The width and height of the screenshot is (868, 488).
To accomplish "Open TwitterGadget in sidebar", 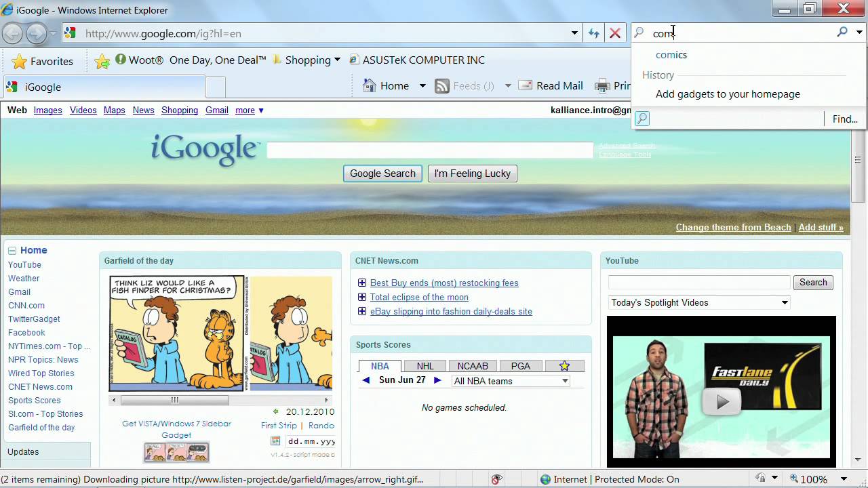I will point(34,319).
